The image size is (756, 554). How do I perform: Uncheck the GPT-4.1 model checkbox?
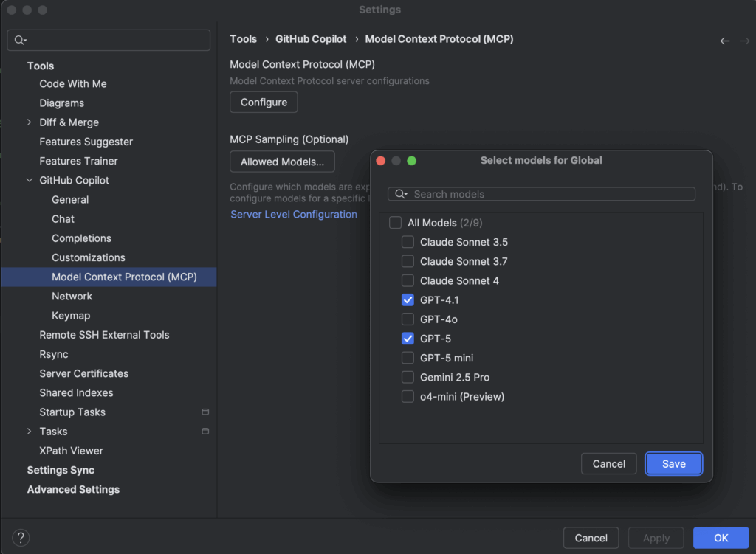pyautogui.click(x=408, y=299)
